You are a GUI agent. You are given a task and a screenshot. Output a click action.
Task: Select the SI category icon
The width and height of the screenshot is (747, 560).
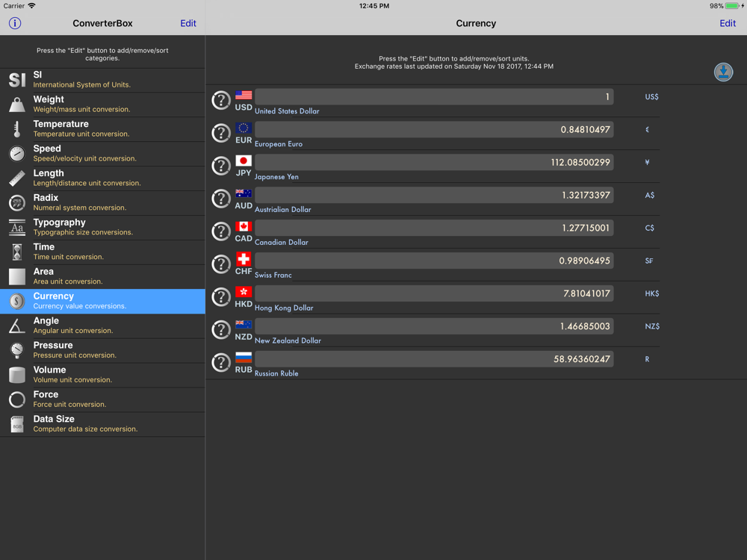(x=17, y=80)
